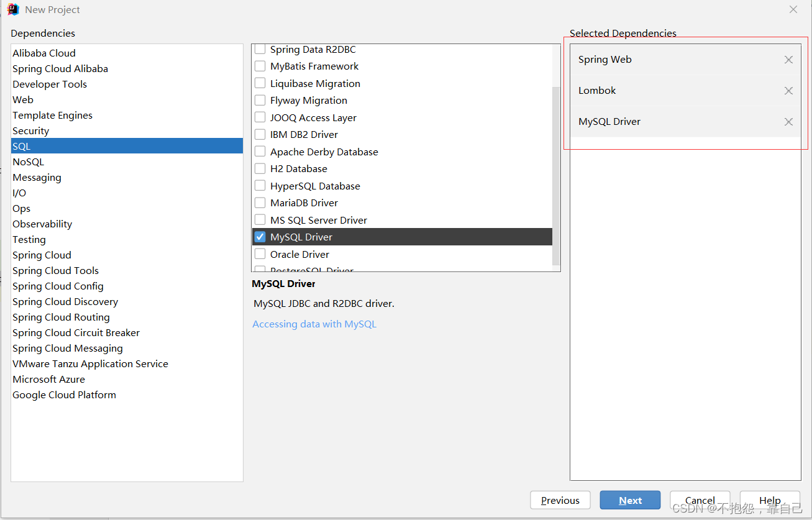The image size is (812, 520).
Task: Click the Help button
Action: pos(770,500)
